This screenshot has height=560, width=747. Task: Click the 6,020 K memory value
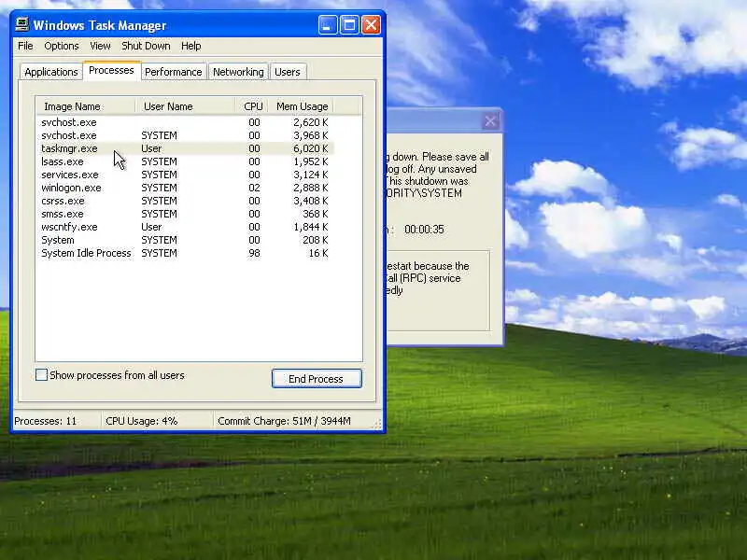pos(311,148)
